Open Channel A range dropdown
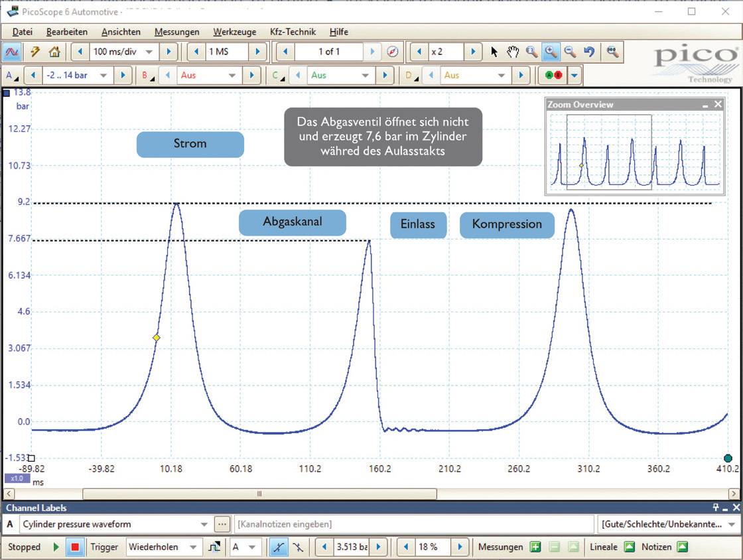This screenshot has width=743, height=560. click(x=103, y=76)
